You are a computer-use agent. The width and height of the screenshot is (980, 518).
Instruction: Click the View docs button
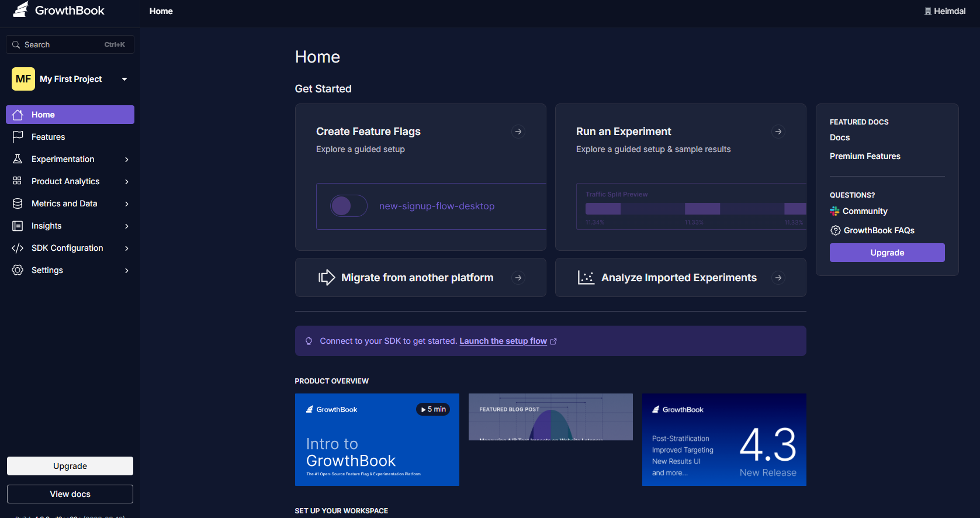(70, 494)
